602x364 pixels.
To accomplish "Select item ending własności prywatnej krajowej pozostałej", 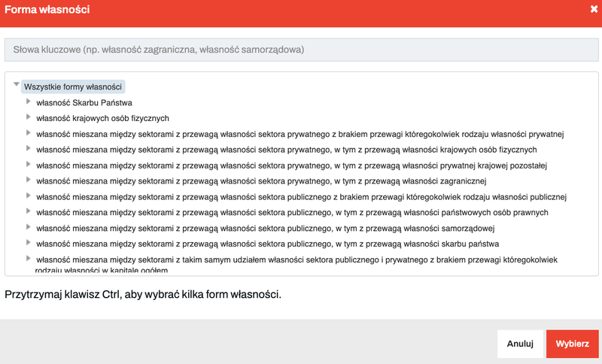I will pyautogui.click(x=291, y=165).
